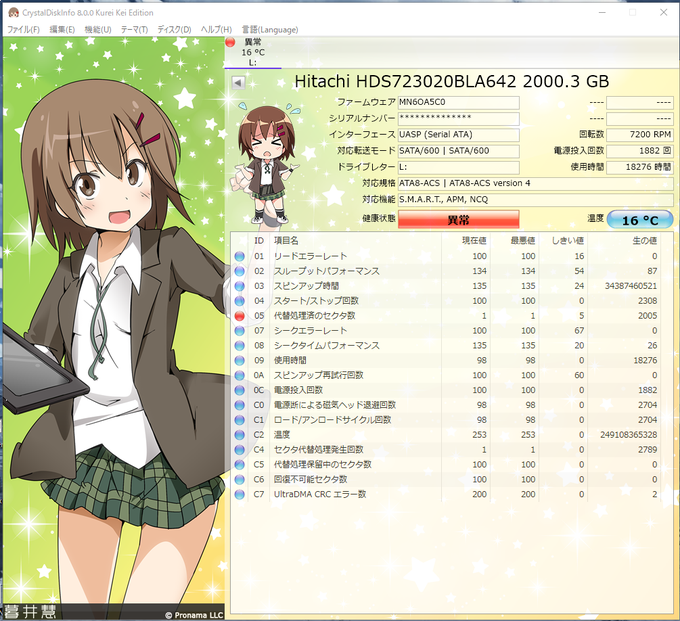Viewport: 680px width, 621px height.
Task: Select the row name リードエラーレート
Action: coord(311,256)
